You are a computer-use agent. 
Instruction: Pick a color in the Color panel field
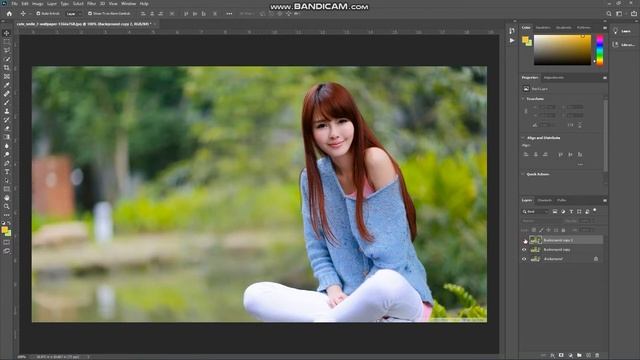562,50
